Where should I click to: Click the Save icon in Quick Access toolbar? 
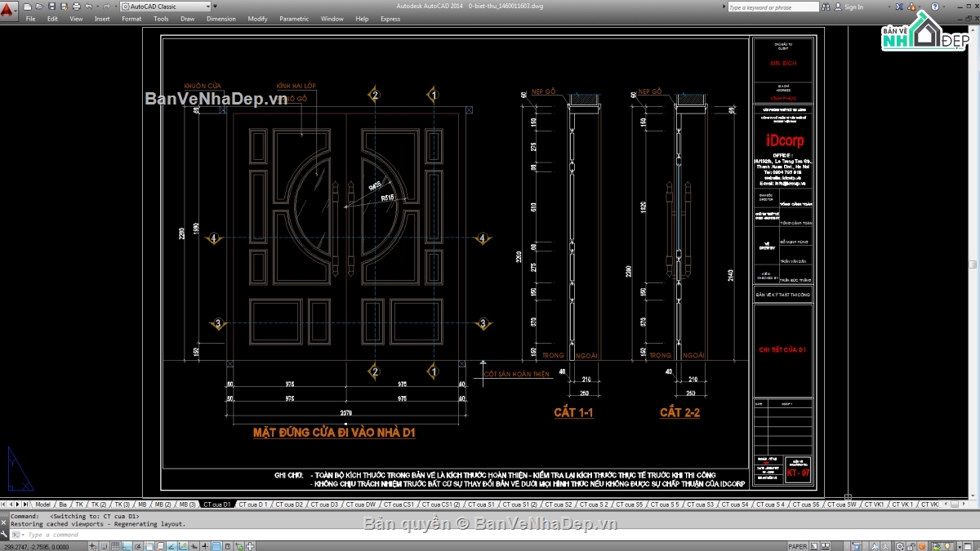pyautogui.click(x=51, y=7)
